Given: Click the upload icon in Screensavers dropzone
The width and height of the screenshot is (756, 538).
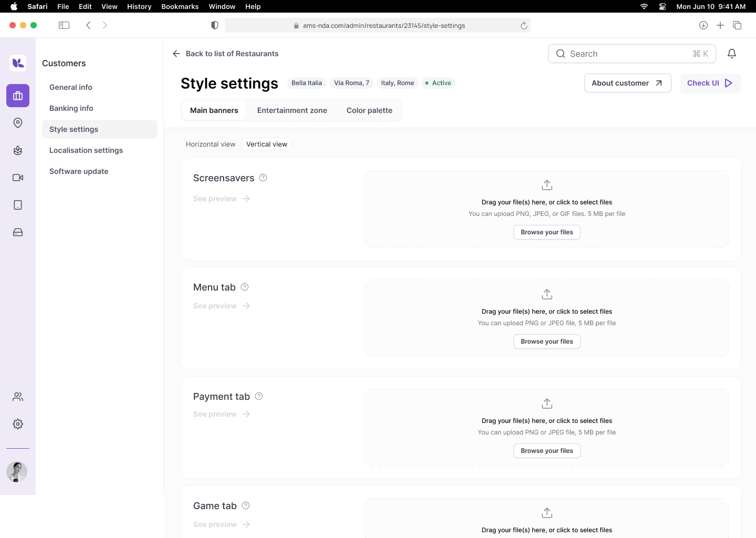Looking at the screenshot, I should pyautogui.click(x=547, y=185).
